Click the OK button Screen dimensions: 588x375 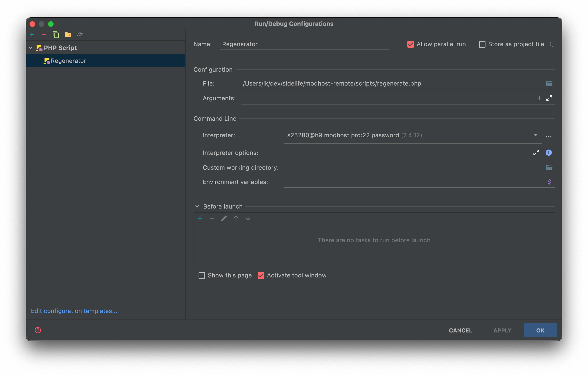click(540, 330)
